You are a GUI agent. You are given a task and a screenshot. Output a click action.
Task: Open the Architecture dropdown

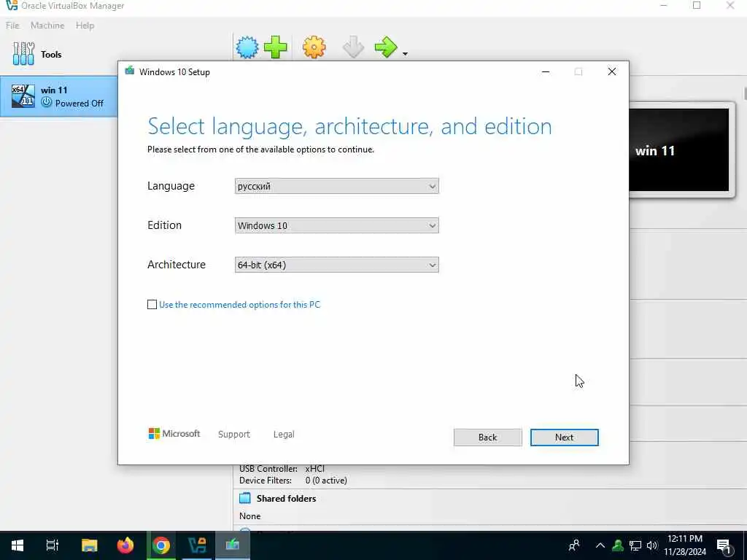tap(336, 265)
